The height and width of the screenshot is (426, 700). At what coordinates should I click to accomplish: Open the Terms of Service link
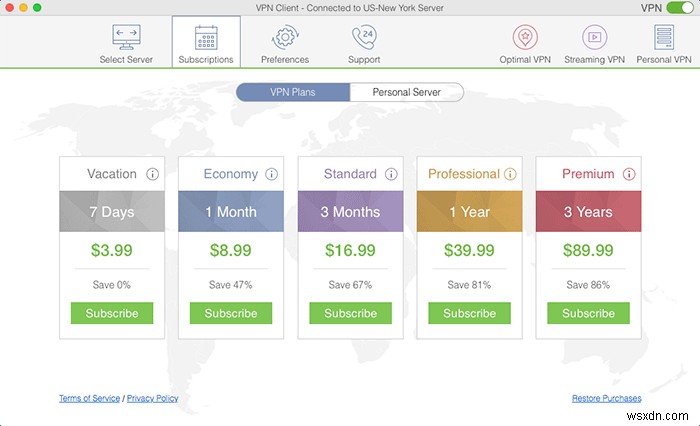pos(89,398)
